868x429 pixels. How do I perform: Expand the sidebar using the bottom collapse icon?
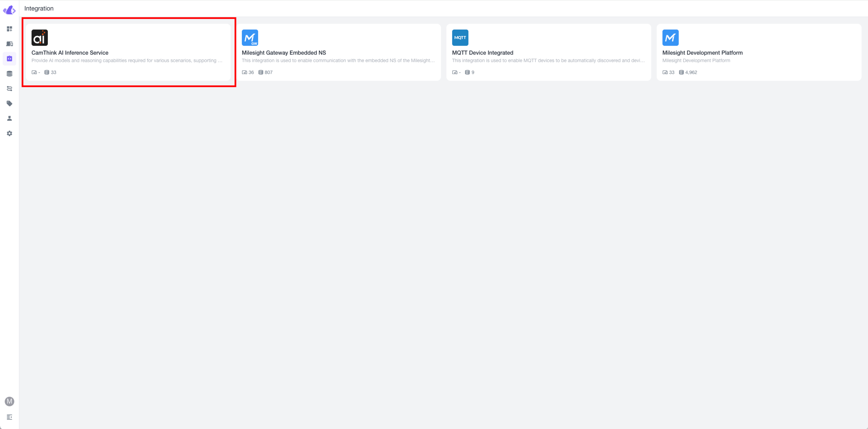coord(9,417)
